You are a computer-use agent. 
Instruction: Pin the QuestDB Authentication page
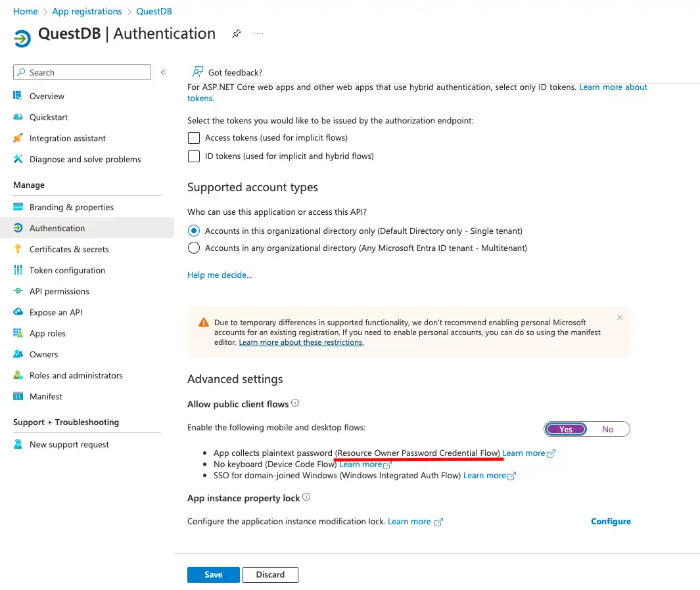click(x=236, y=34)
